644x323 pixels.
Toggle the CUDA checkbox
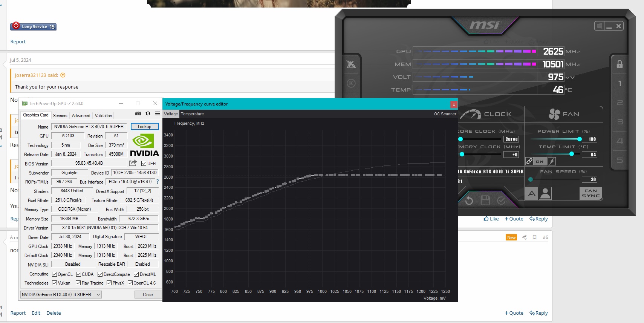tap(79, 274)
